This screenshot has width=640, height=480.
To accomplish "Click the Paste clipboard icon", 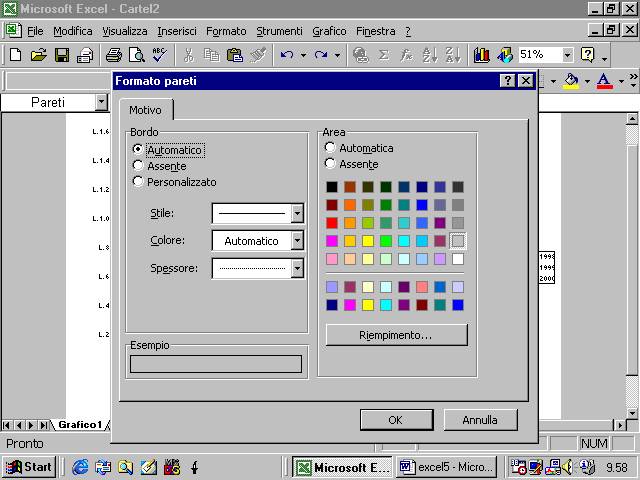I will coord(235,55).
